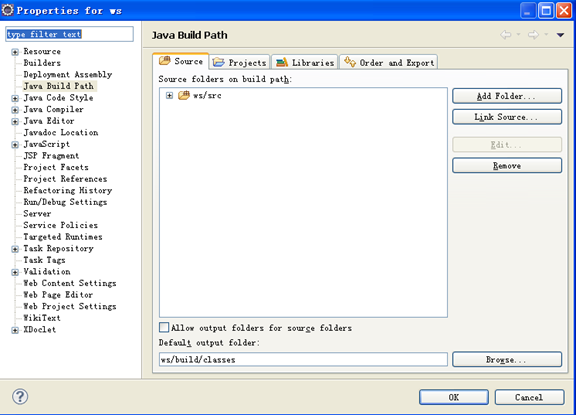Select WikiText in the tree

click(42, 318)
